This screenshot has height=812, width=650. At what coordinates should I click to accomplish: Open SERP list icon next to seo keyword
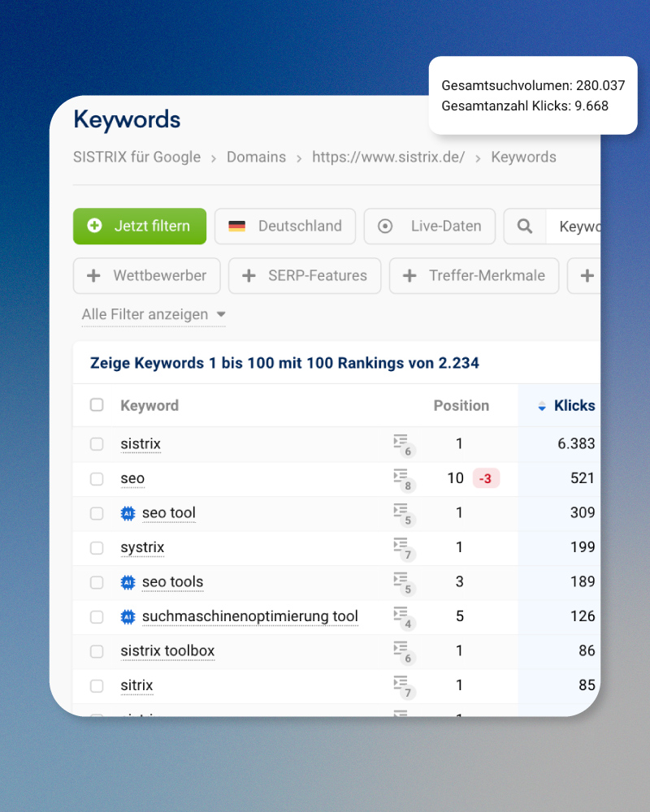[x=401, y=477]
